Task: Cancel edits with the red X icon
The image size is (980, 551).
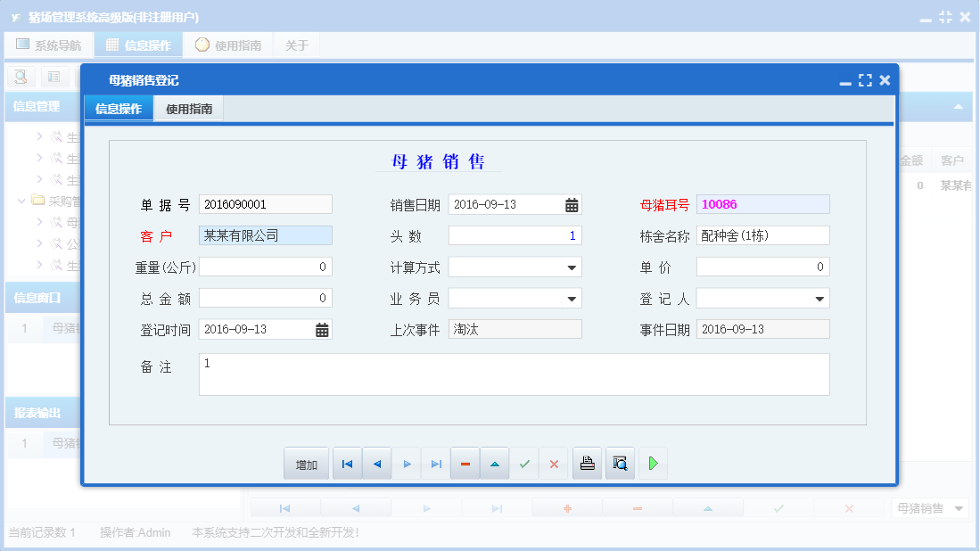Action: 554,463
